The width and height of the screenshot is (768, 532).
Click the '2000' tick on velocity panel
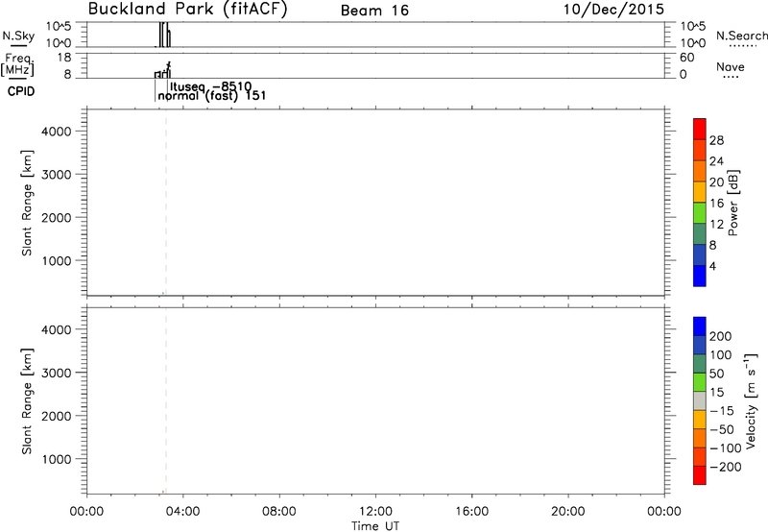(57, 416)
